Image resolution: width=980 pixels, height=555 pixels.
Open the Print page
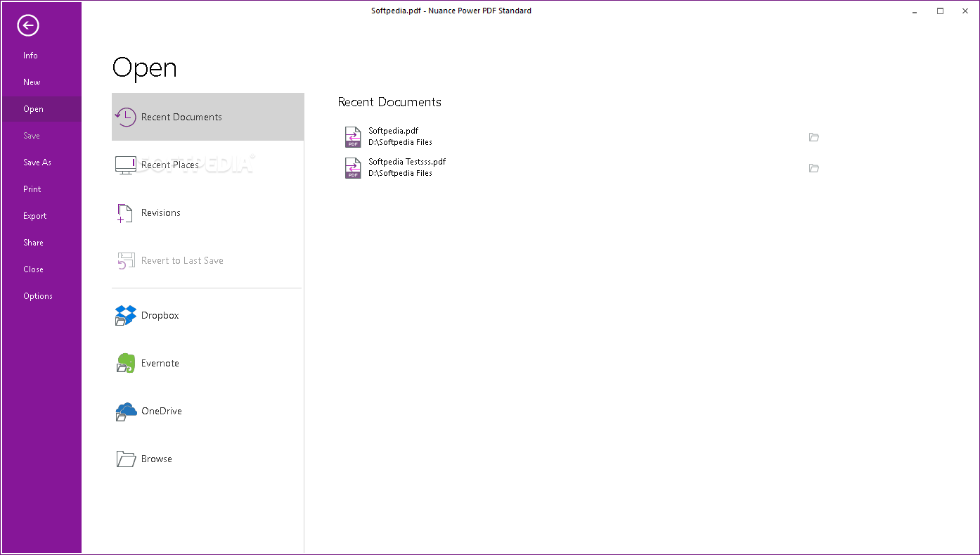point(32,189)
